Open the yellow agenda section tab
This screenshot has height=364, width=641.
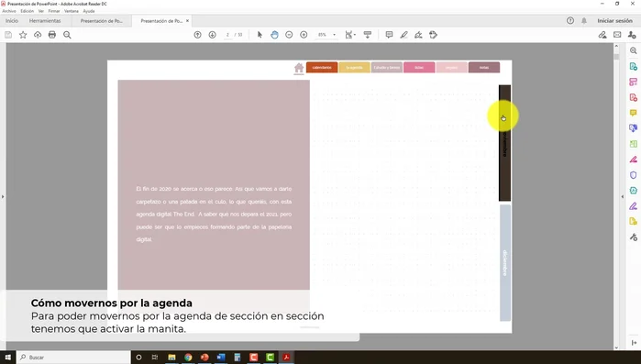click(354, 68)
